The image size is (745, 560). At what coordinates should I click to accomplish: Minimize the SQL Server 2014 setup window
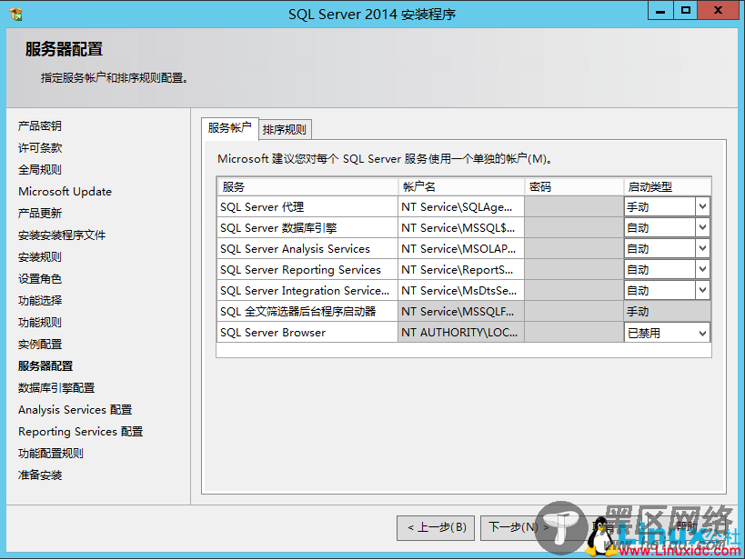(x=660, y=10)
